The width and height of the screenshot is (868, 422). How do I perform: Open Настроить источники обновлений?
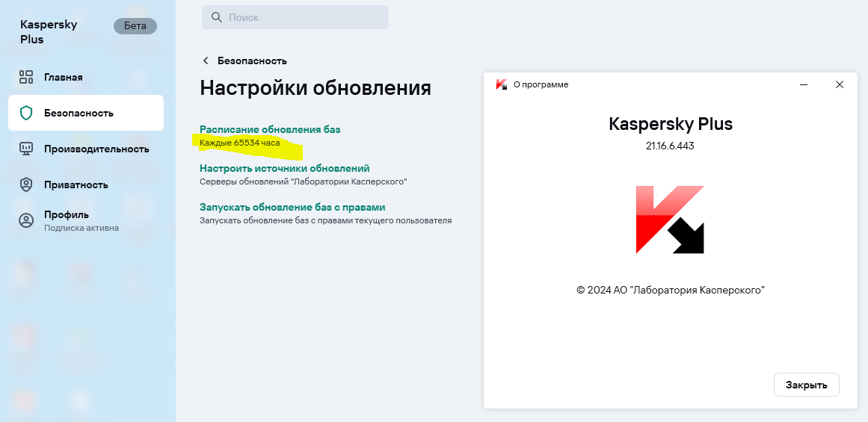[x=285, y=168]
